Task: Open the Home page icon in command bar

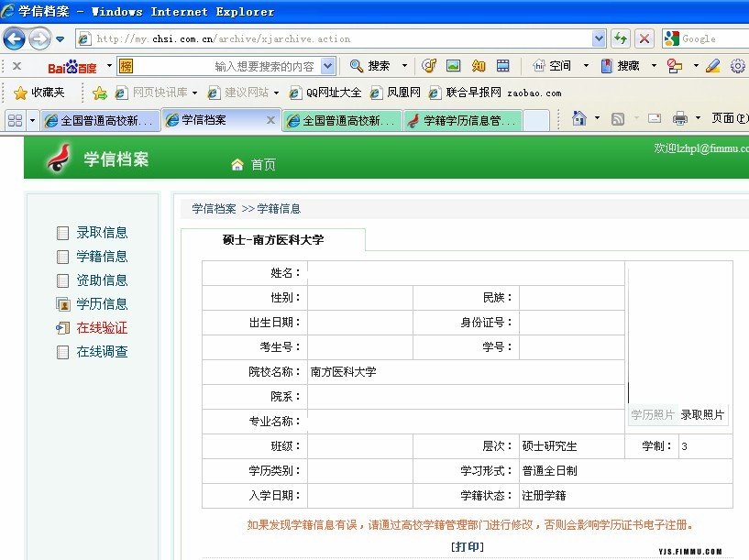Action: coord(578,118)
